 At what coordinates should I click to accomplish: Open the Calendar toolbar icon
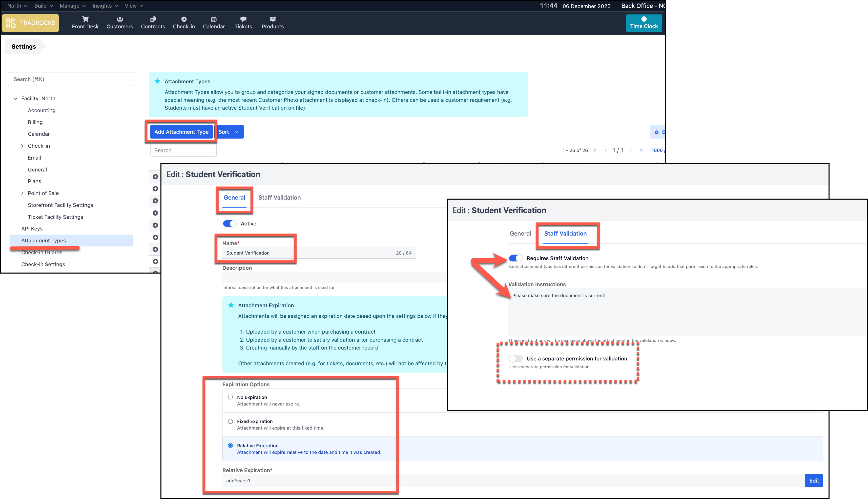(214, 19)
